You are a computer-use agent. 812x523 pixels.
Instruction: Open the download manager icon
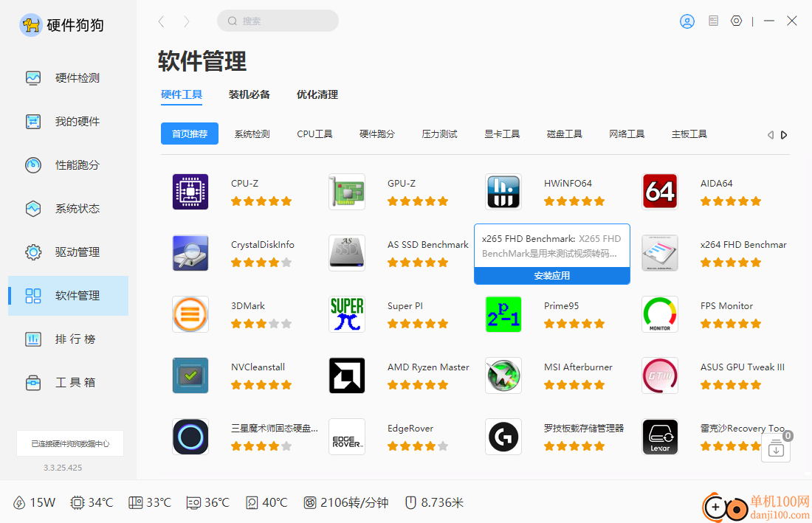point(776,448)
